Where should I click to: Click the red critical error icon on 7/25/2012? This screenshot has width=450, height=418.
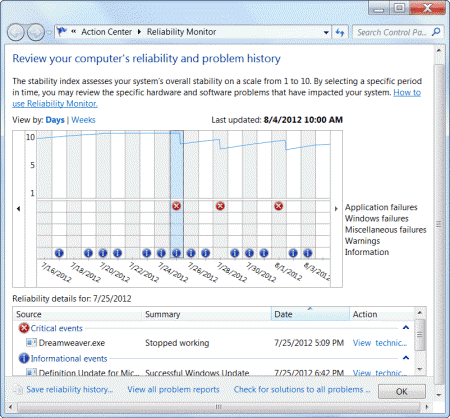point(176,206)
